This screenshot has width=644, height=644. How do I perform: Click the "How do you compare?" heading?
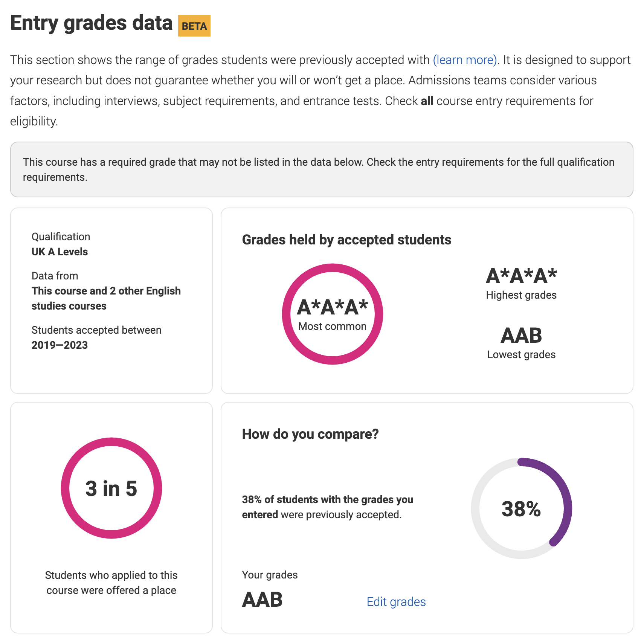(x=310, y=434)
